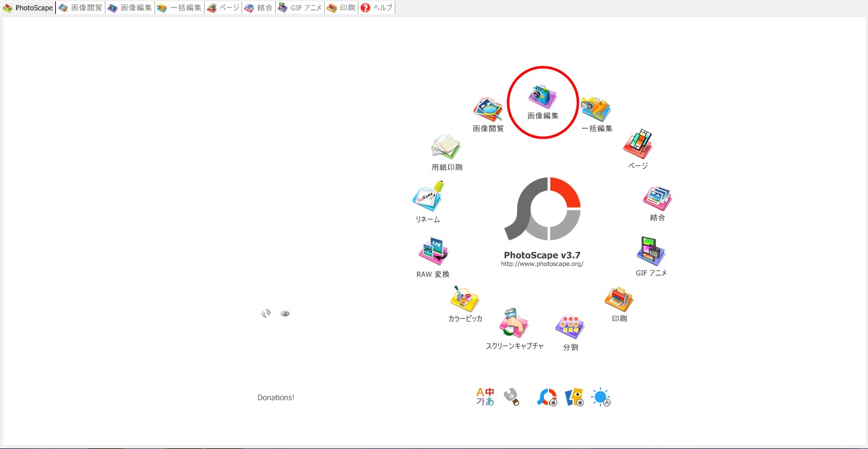
Task: Click the PhotoScape center logo
Action: tap(542, 209)
